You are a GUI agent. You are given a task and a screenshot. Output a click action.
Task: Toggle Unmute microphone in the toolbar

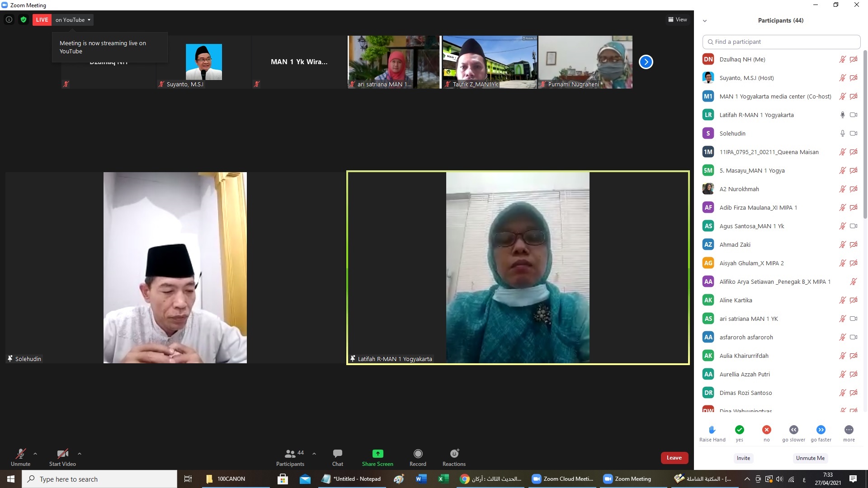pos(20,454)
